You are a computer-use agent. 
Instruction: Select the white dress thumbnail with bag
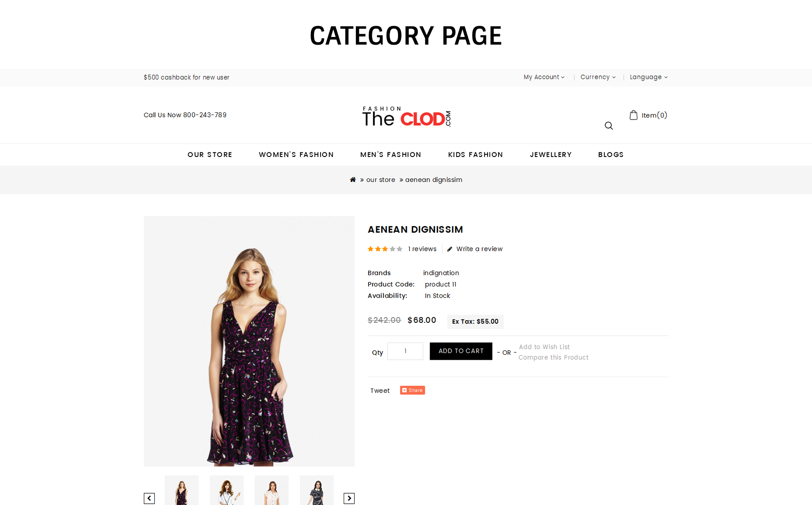(227, 490)
